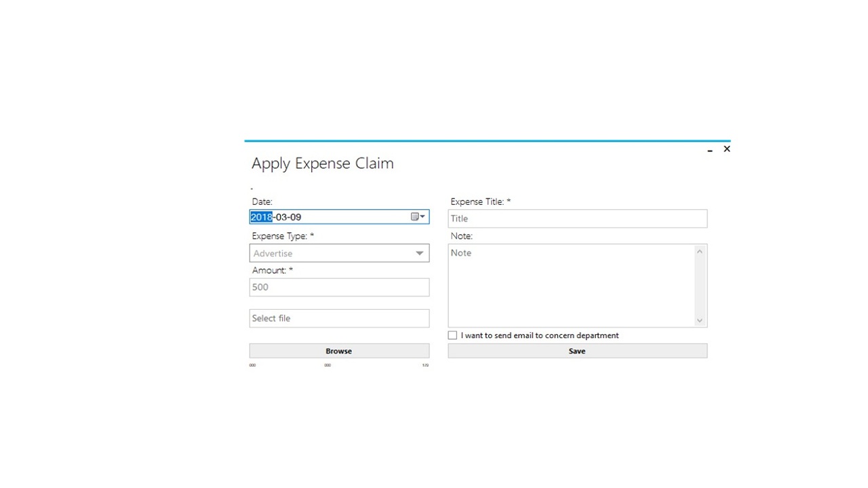Click the 'I want to send email' label

[x=540, y=335]
